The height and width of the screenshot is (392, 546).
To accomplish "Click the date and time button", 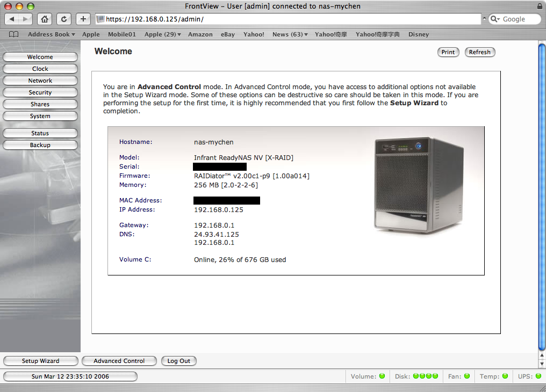I will (70, 376).
